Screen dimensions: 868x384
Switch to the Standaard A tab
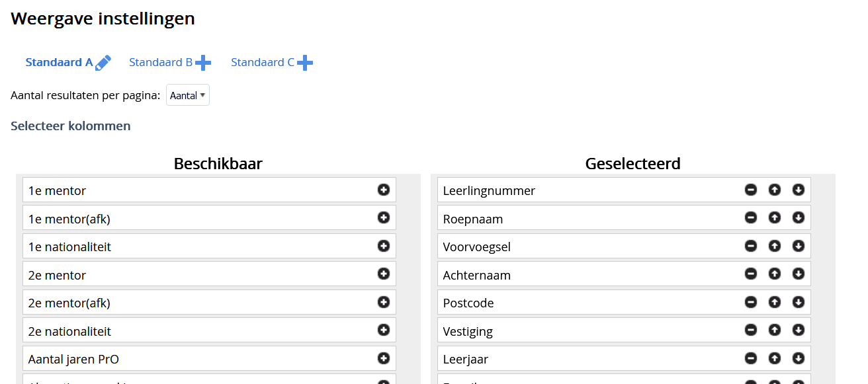[x=59, y=63]
